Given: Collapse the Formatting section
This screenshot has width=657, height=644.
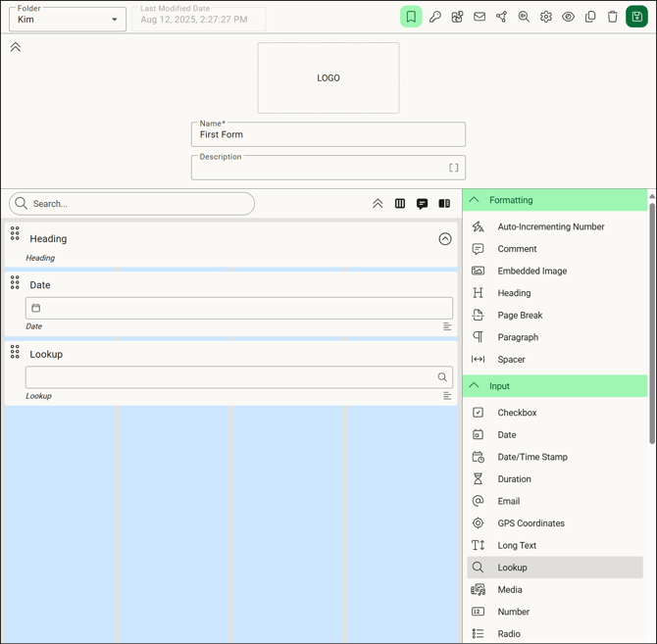Looking at the screenshot, I should 475,200.
